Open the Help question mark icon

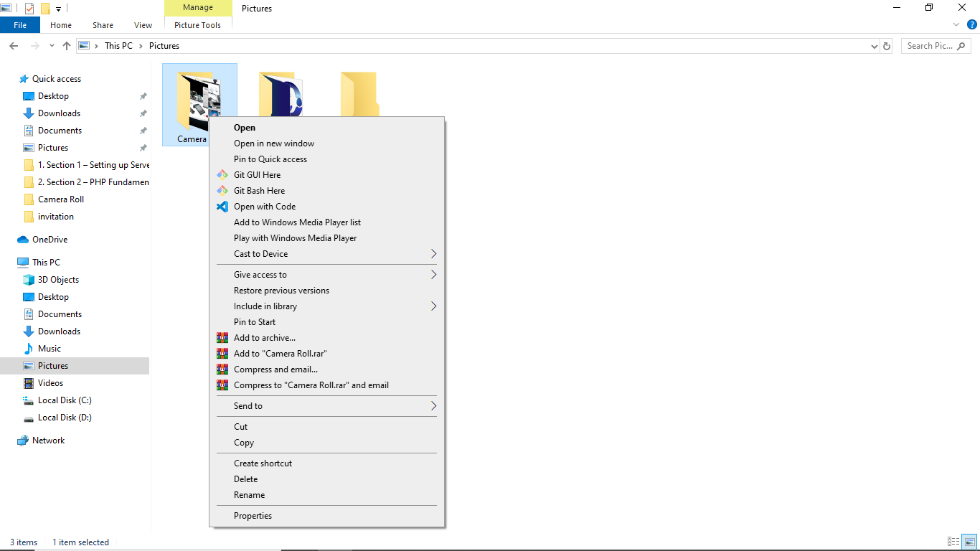[972, 24]
